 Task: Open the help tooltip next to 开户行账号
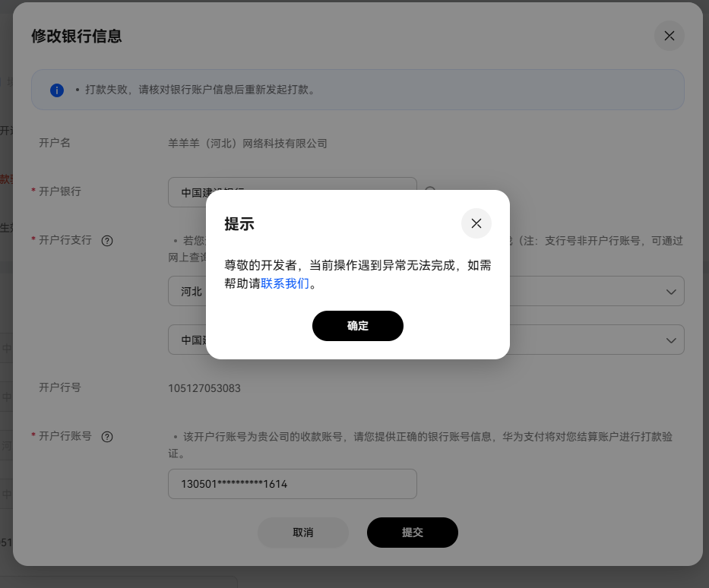pos(107,436)
